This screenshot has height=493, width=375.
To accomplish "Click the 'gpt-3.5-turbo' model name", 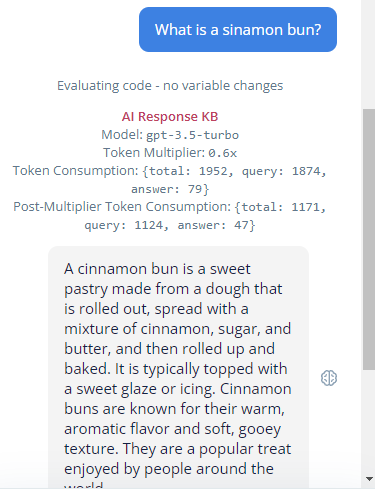I will [193, 135].
